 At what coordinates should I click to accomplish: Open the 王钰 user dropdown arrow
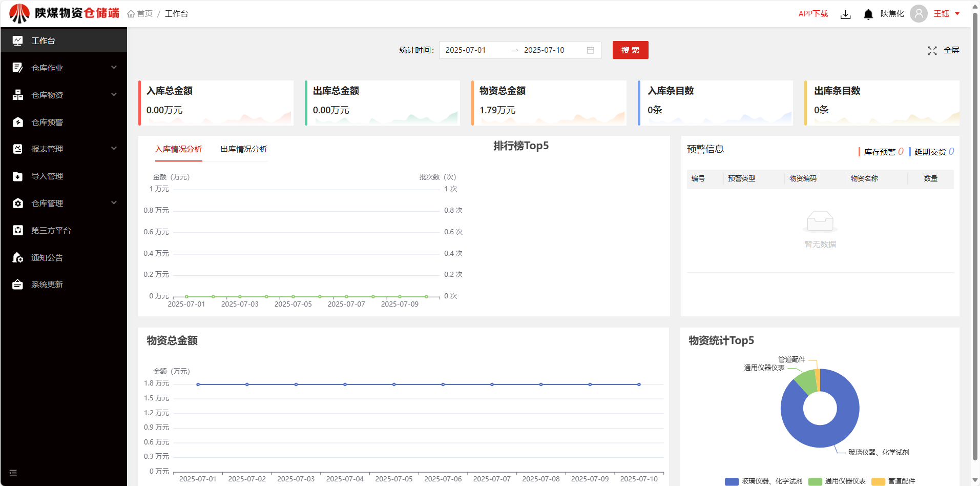[957, 14]
